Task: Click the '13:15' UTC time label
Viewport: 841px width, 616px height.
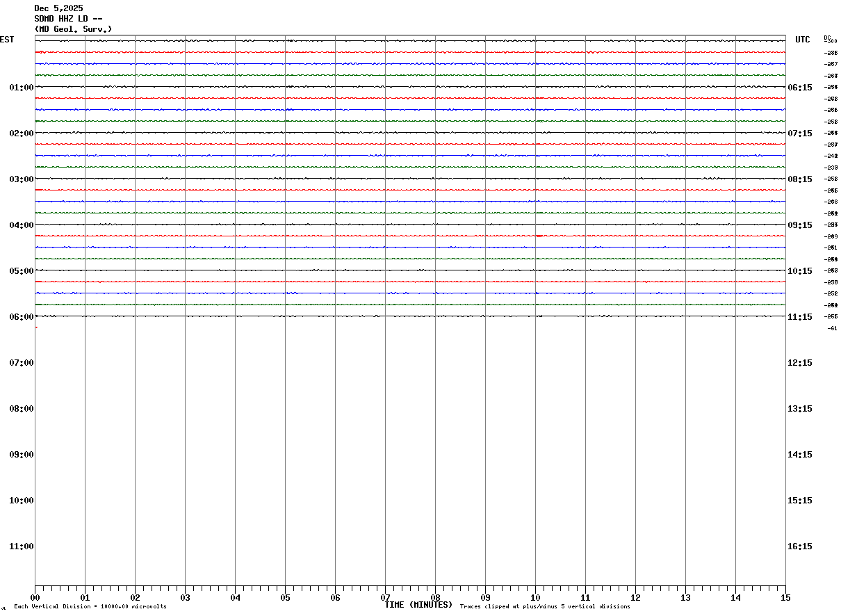Action: click(x=800, y=408)
